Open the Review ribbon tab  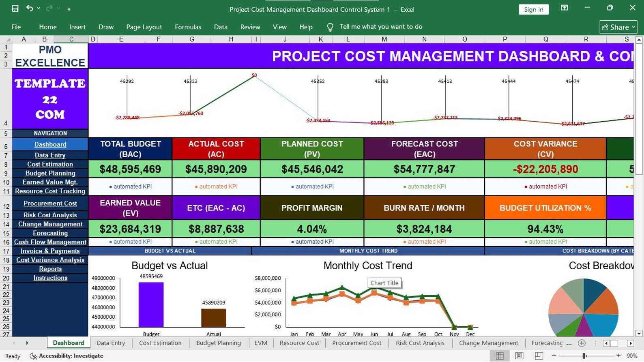tap(250, 27)
